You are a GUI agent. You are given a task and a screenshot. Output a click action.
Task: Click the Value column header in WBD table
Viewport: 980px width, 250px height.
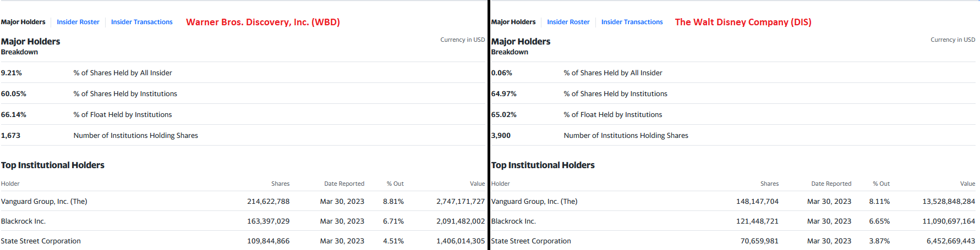coord(477,184)
